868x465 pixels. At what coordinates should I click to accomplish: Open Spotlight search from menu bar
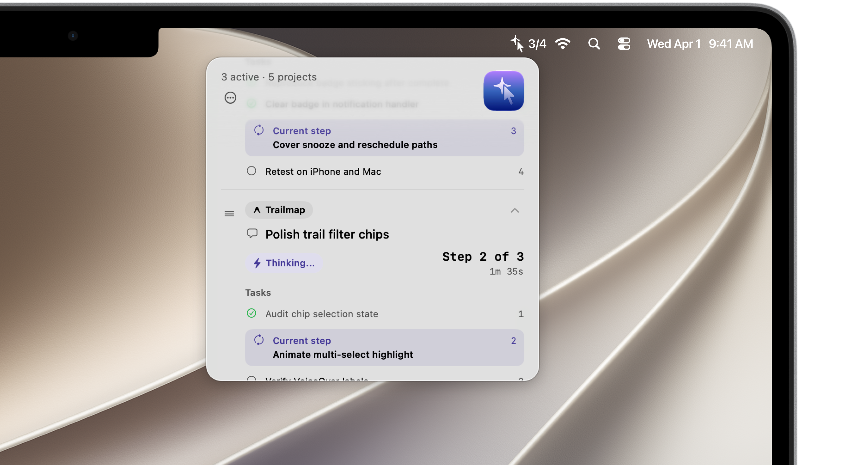[594, 44]
